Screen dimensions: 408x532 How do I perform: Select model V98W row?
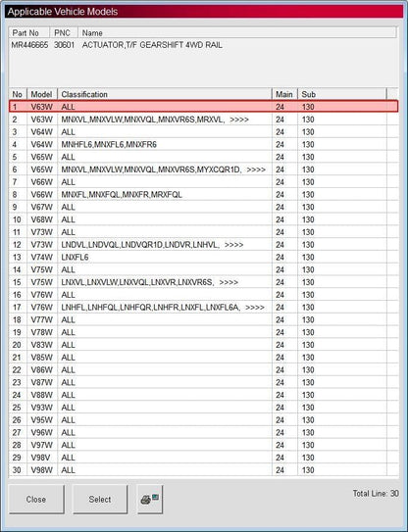click(203, 470)
